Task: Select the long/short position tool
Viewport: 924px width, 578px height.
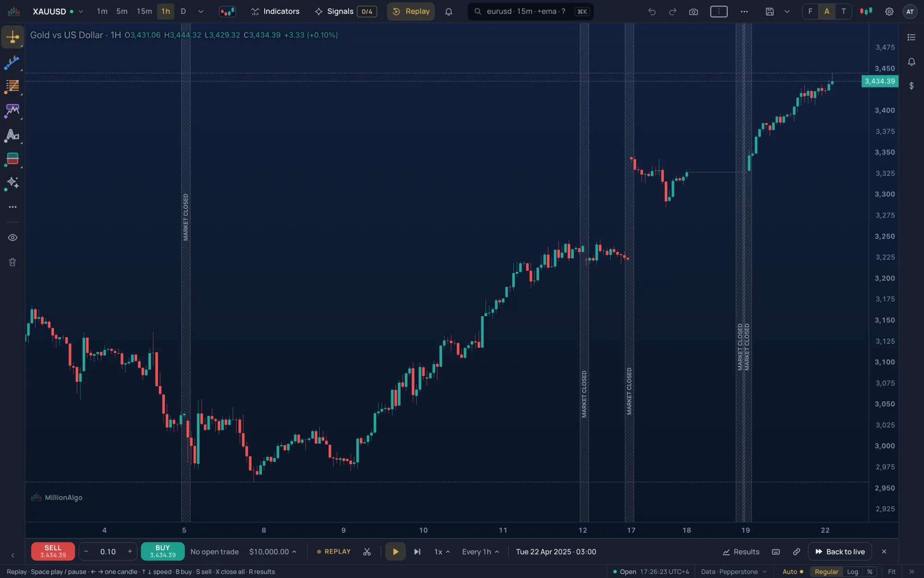Action: coord(12,159)
